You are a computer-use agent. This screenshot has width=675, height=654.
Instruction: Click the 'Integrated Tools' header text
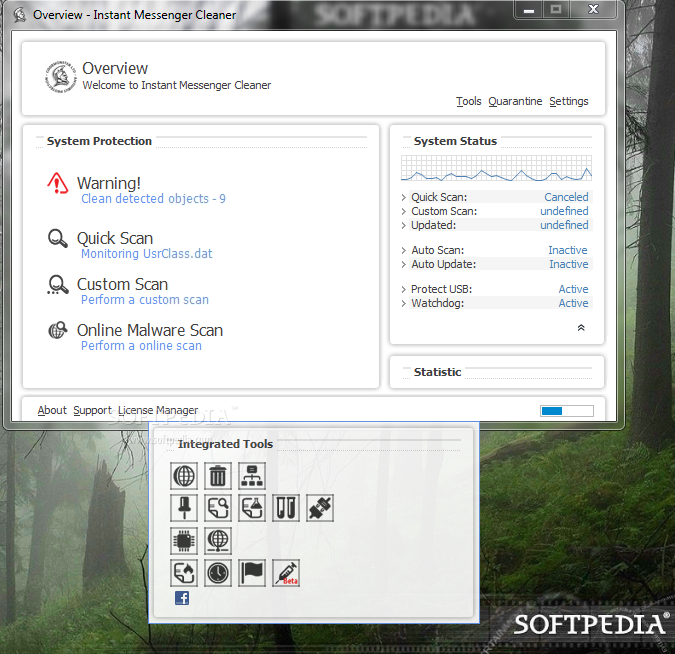coord(226,444)
